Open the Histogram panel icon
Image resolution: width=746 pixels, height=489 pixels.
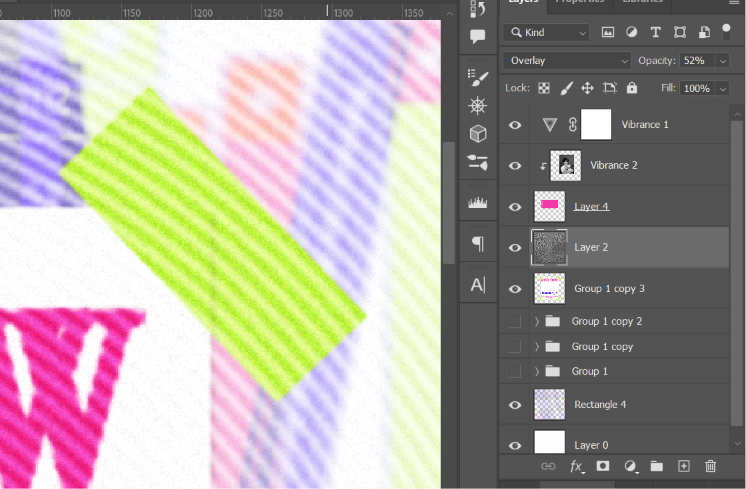point(478,203)
